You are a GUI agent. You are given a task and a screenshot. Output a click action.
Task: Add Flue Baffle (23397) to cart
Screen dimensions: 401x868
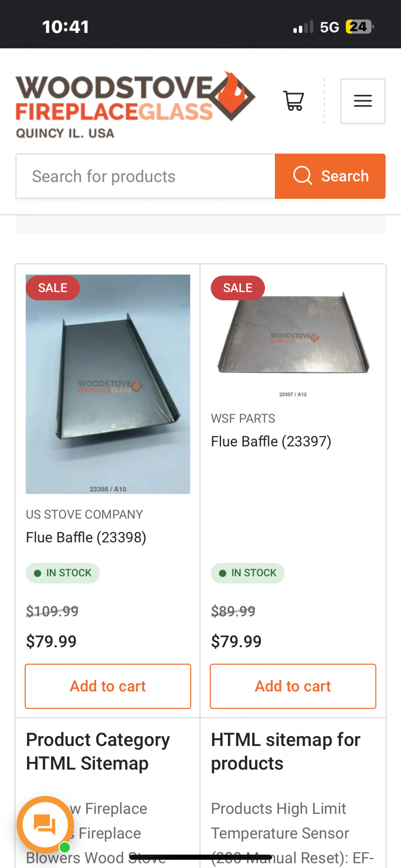[x=293, y=686]
